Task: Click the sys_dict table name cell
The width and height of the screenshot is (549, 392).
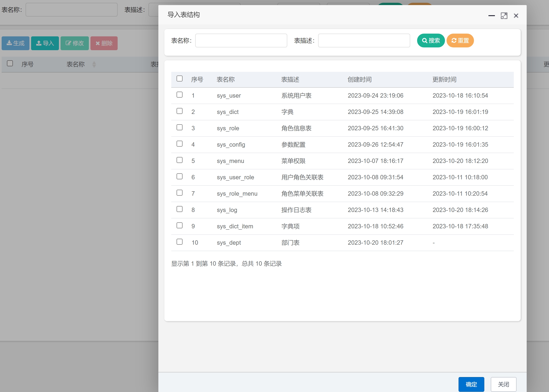Action: [x=228, y=112]
